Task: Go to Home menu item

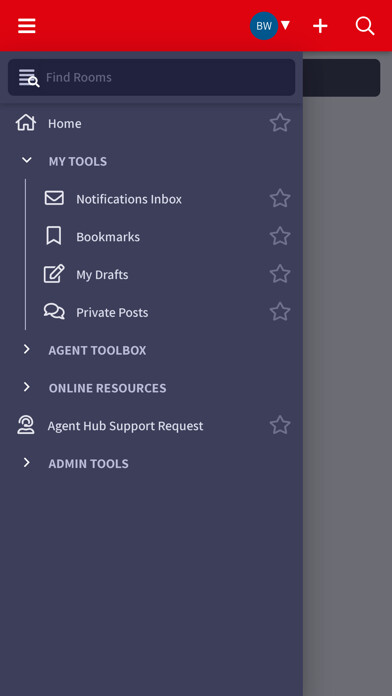Action: (x=64, y=123)
